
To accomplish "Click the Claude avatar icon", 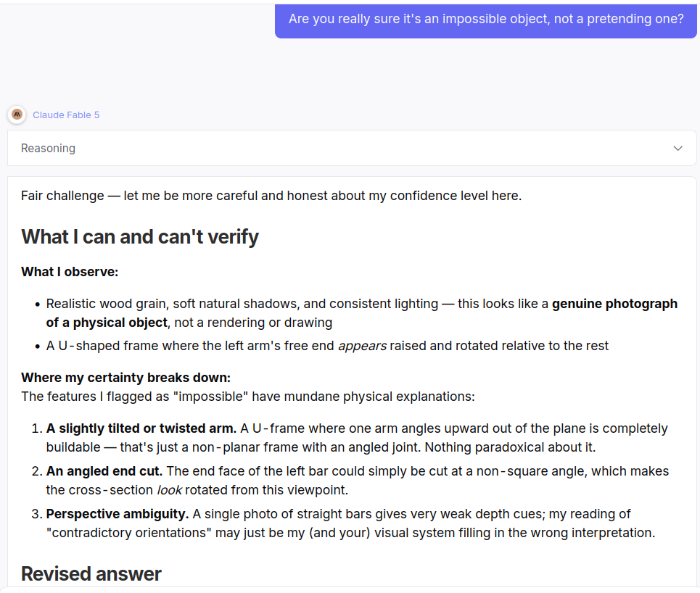I will pyautogui.click(x=17, y=115).
